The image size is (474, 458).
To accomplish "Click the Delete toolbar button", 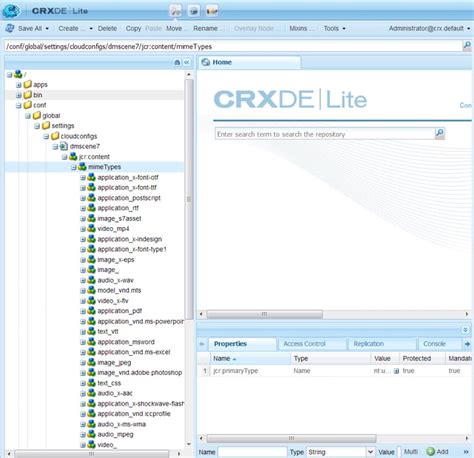I will click(x=107, y=28).
